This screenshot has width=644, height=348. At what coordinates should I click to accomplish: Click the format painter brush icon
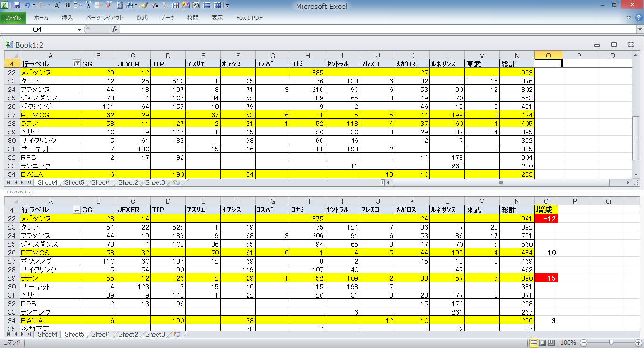coord(144,6)
